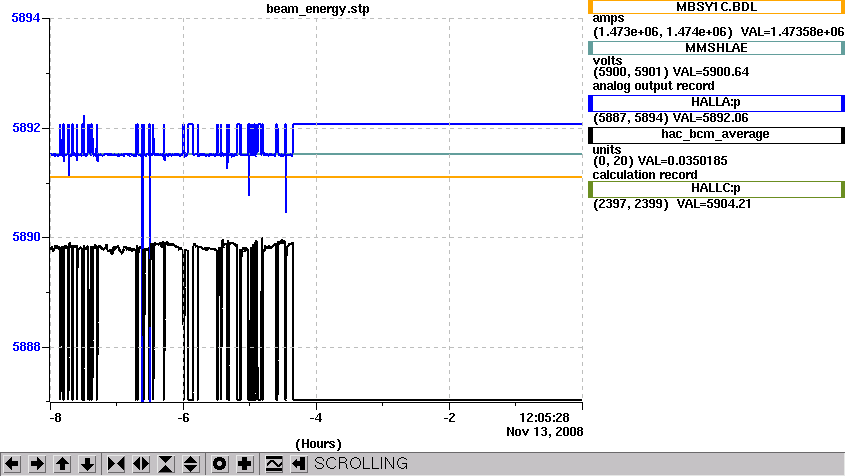Click the horizontal zoom-out diamond icon
Viewport: 845px width, 476px height.
point(141,464)
